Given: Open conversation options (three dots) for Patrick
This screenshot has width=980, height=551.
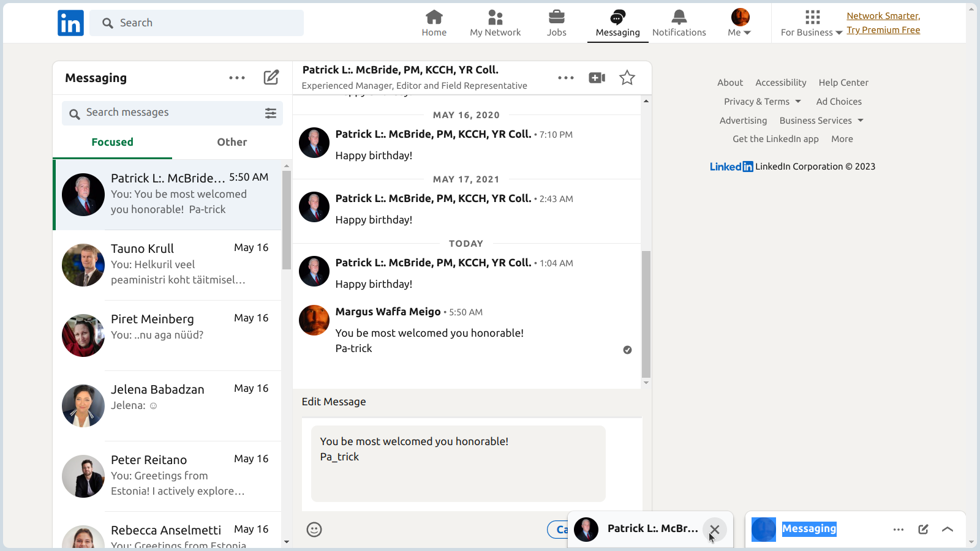Looking at the screenshot, I should pyautogui.click(x=566, y=78).
